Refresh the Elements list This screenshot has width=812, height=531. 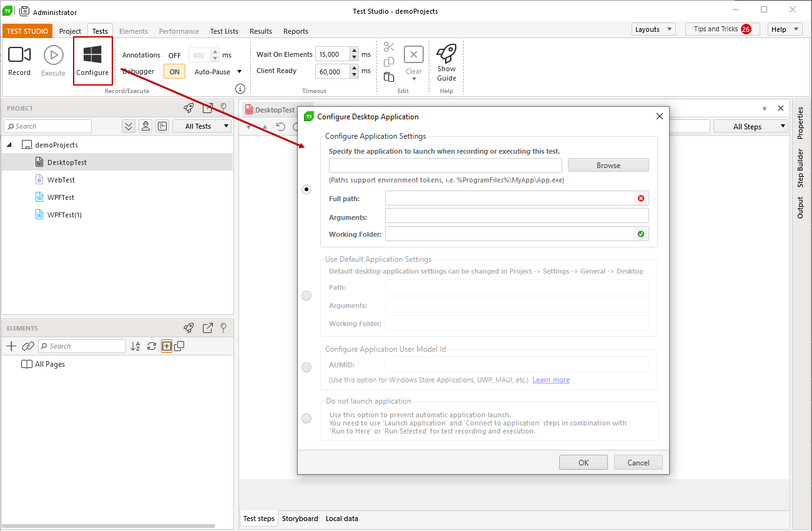tap(152, 346)
